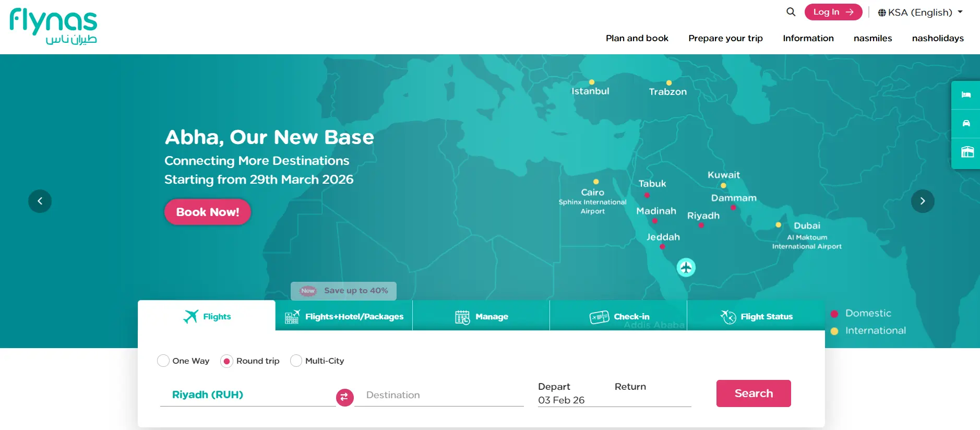980x430 pixels.
Task: Switch to Flights+Hotel/Packages tab
Action: tap(344, 316)
